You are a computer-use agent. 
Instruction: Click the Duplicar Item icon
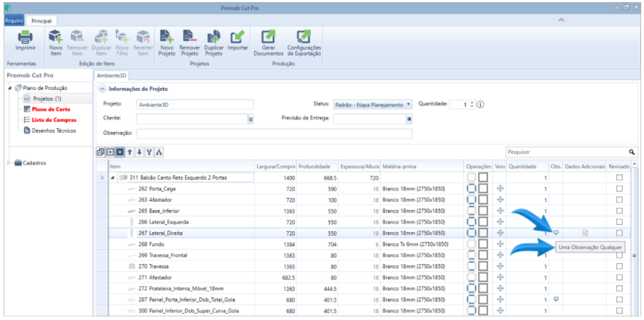pyautogui.click(x=101, y=37)
